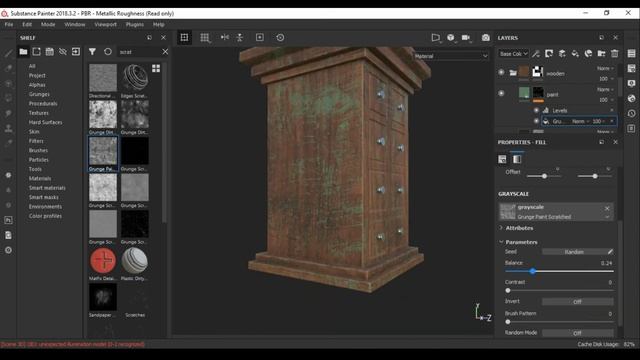Select the Projection tool

click(8, 83)
